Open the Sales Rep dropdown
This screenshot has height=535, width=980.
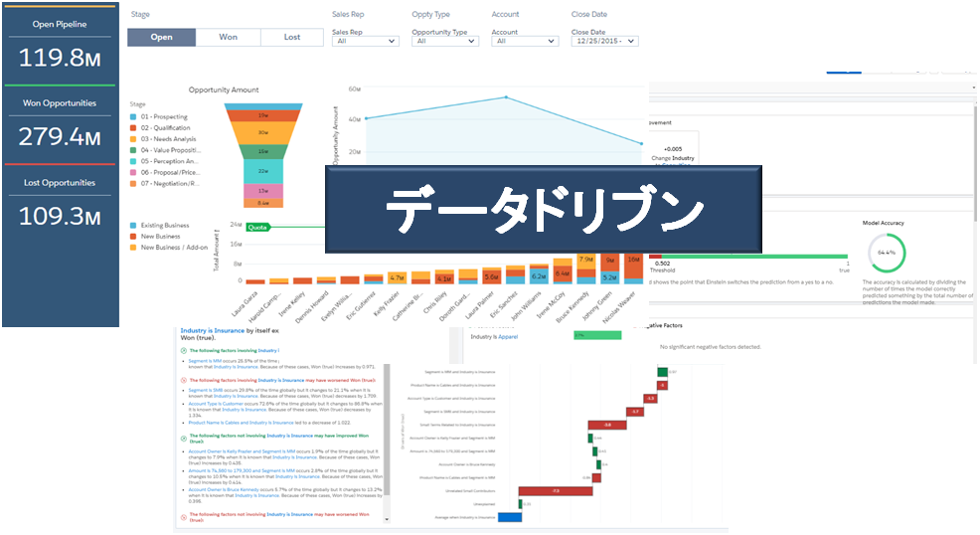pos(366,41)
